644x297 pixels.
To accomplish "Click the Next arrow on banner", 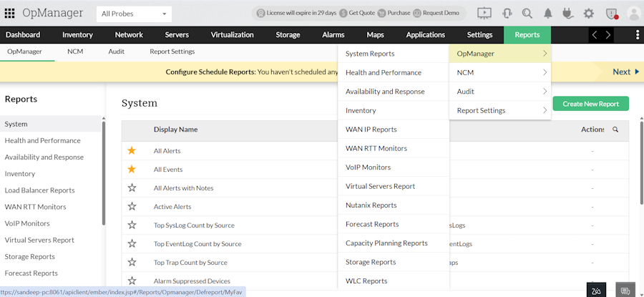I will pyautogui.click(x=626, y=72).
